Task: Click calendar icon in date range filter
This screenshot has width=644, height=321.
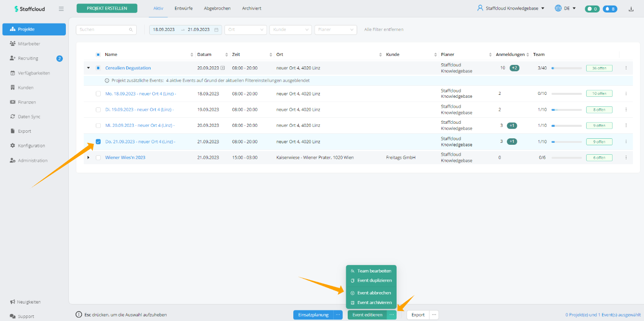Action: (216, 29)
